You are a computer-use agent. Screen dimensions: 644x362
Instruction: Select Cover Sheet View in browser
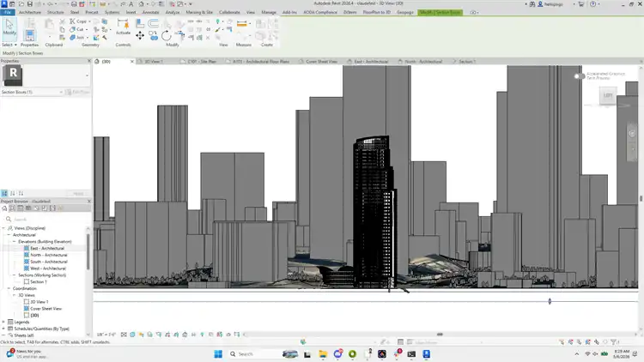click(46, 309)
